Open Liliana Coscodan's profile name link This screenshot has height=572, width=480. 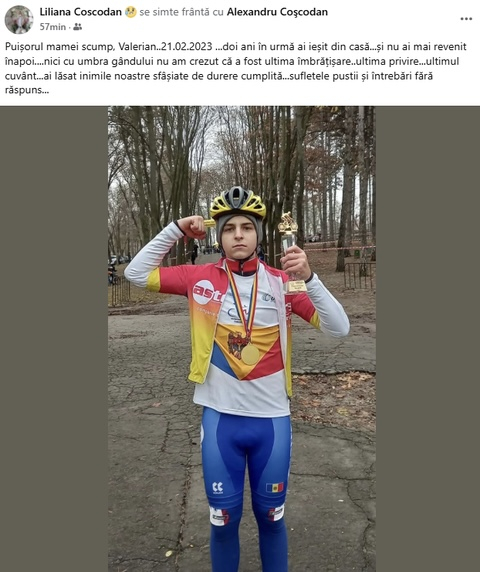(81, 12)
